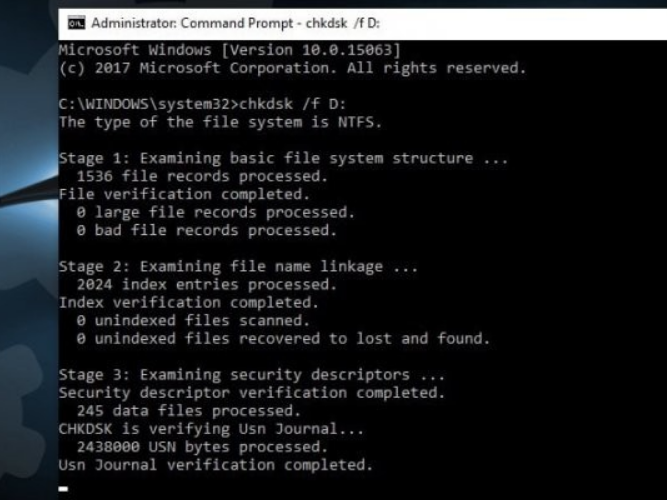Click the '245 data files processed' line
The height and width of the screenshot is (500, 667).
pos(189,411)
